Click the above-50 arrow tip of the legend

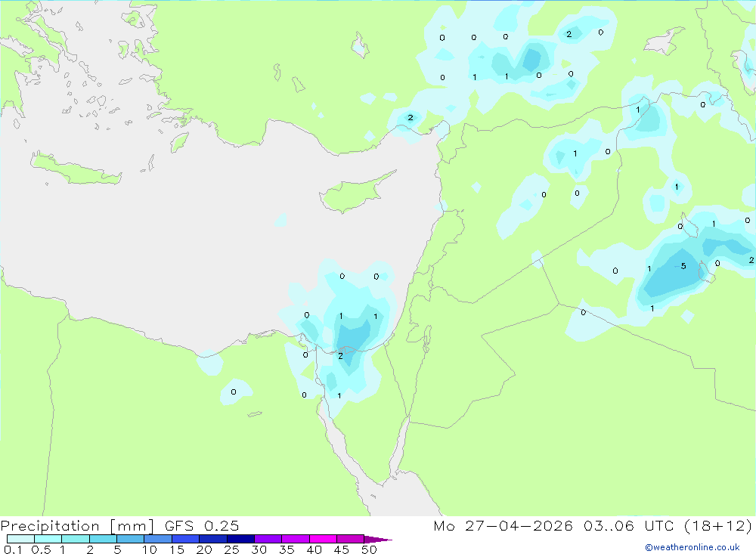pyautogui.click(x=378, y=539)
